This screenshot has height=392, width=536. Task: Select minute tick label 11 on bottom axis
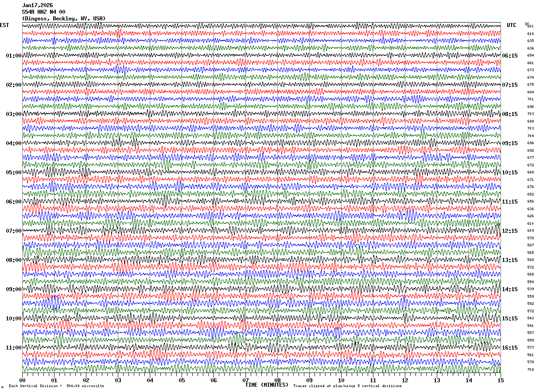[373, 380]
